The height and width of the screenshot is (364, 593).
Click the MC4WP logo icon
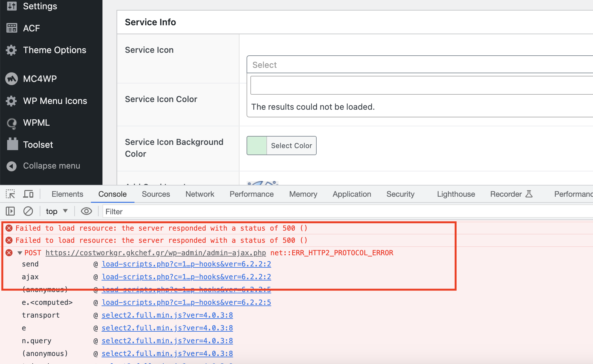[12, 79]
